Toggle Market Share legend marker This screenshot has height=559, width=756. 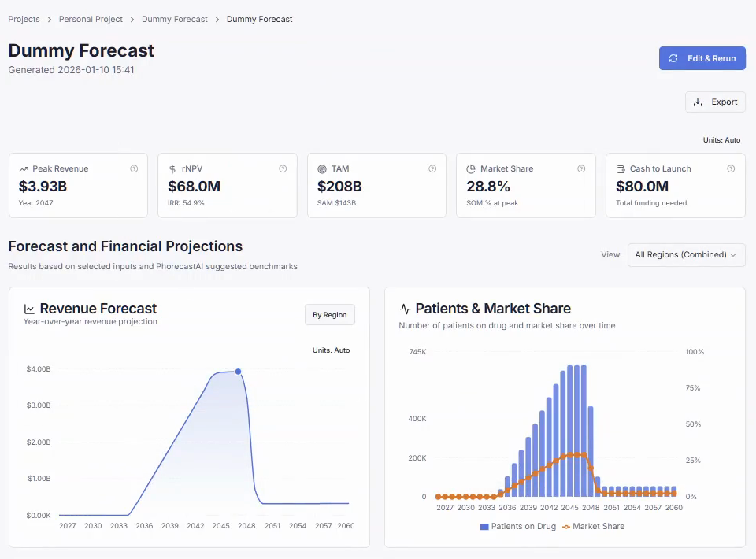point(566,527)
